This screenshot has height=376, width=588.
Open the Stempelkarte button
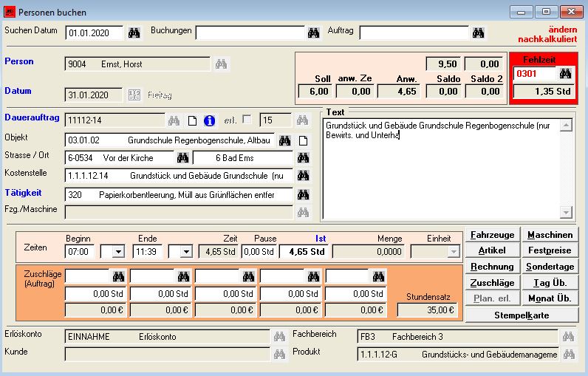(x=522, y=315)
